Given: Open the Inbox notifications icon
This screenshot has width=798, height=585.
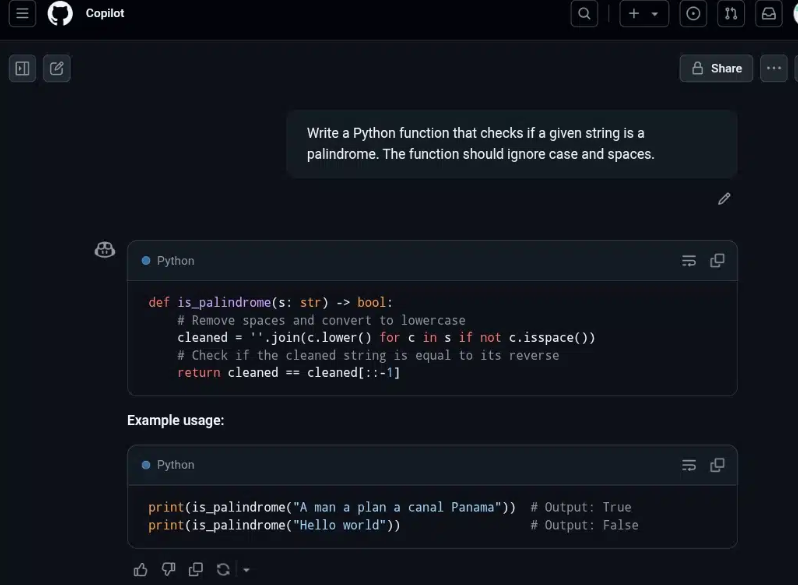Looking at the screenshot, I should pyautogui.click(x=768, y=14).
